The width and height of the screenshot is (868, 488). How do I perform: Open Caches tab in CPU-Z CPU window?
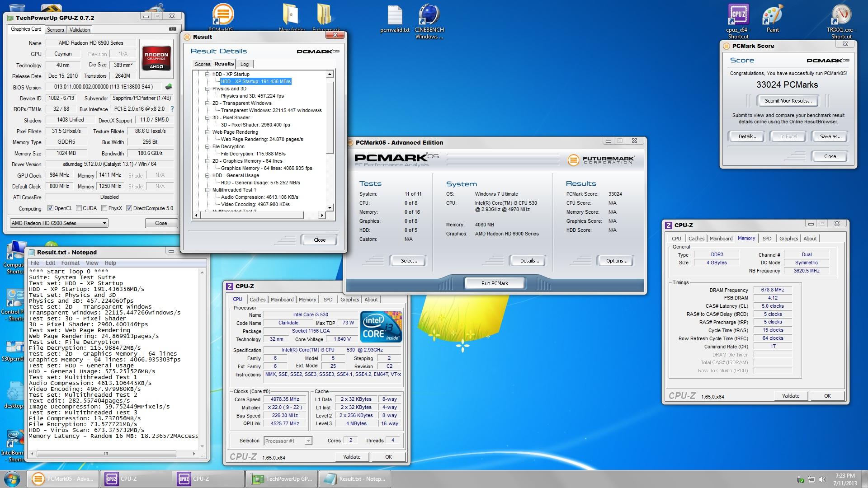click(258, 300)
